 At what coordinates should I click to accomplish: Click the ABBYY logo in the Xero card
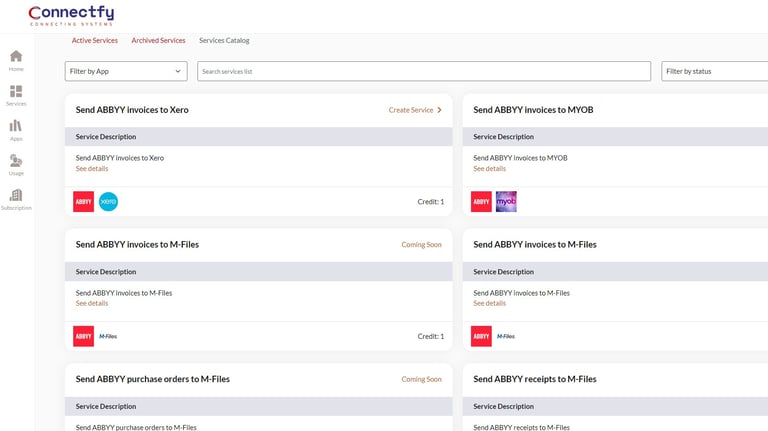[x=83, y=202]
